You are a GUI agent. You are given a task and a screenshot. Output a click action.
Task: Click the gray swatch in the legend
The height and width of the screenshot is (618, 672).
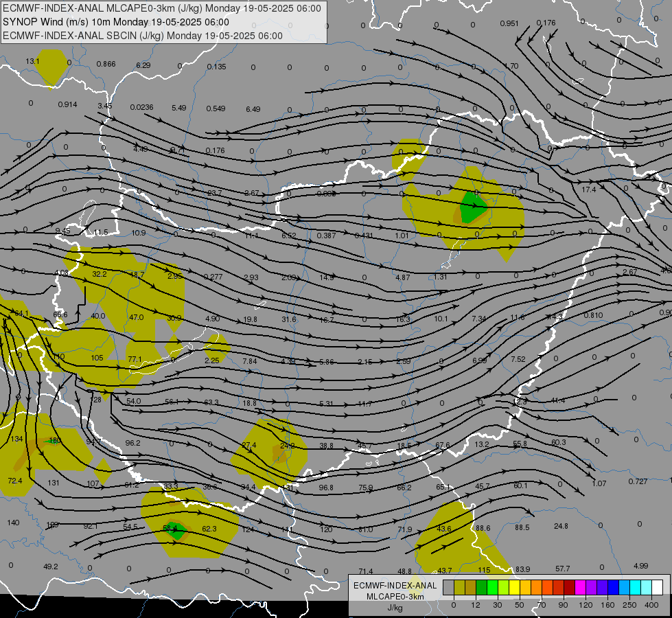pyautogui.click(x=448, y=587)
